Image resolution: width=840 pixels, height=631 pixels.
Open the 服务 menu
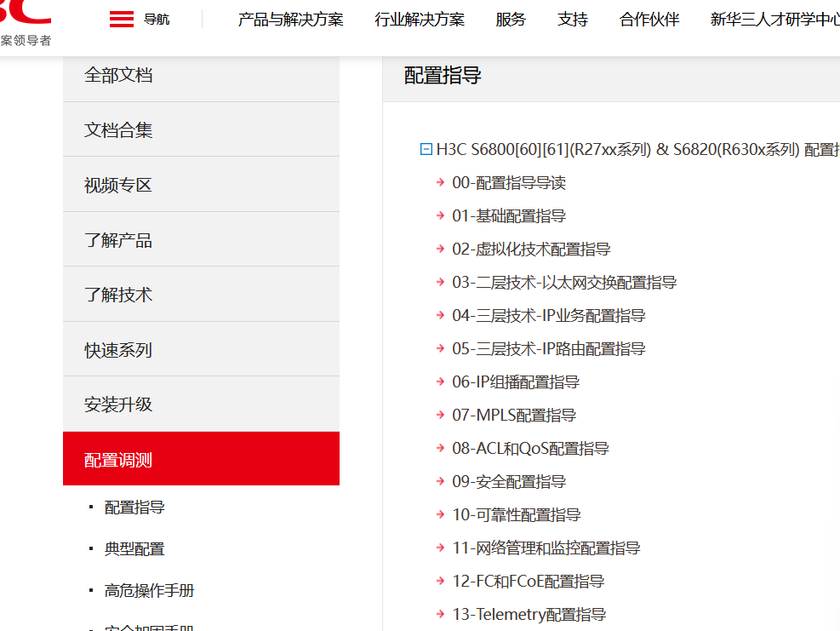pos(511,20)
